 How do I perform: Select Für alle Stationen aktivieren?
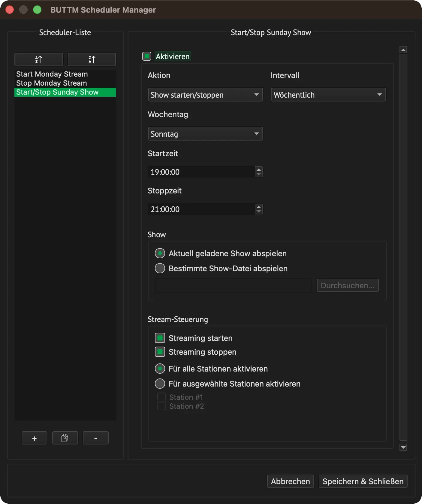pyautogui.click(x=160, y=369)
